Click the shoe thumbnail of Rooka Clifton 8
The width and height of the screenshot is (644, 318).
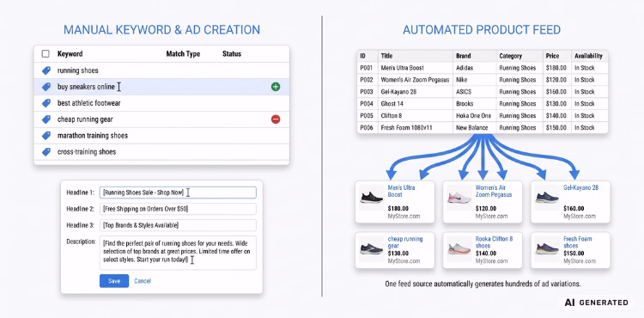click(459, 248)
